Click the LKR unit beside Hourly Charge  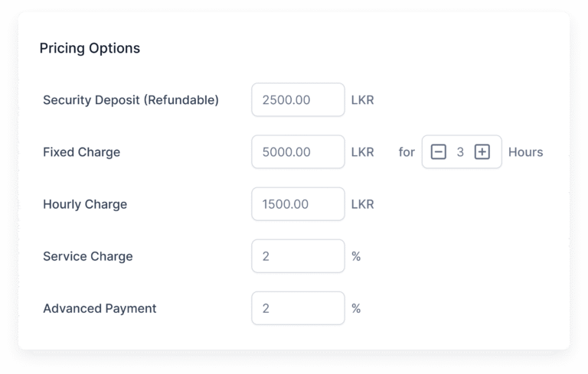(362, 204)
